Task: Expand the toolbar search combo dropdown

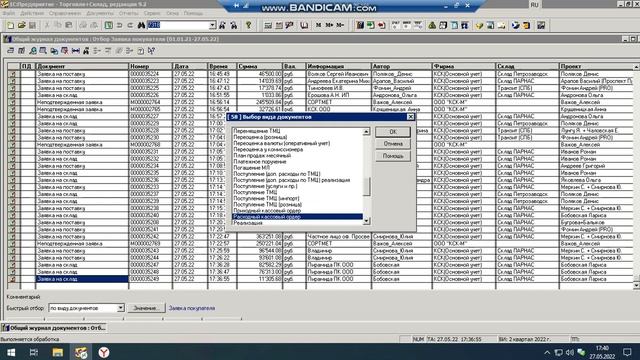Action: 212,25
